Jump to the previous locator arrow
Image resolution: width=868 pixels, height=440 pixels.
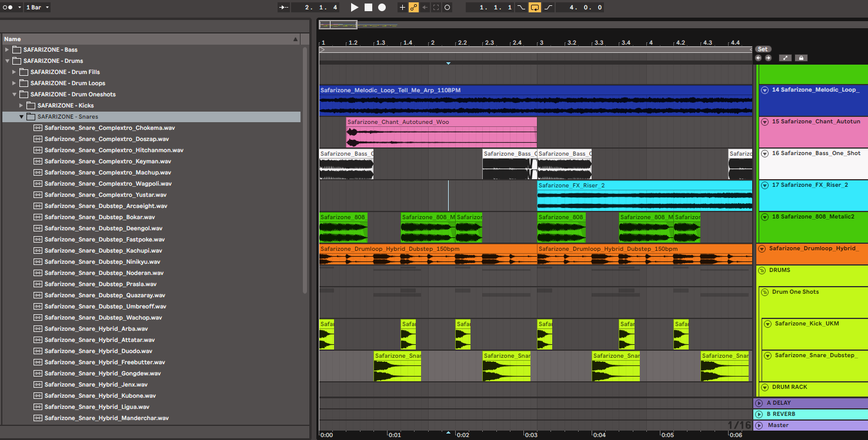[759, 58]
